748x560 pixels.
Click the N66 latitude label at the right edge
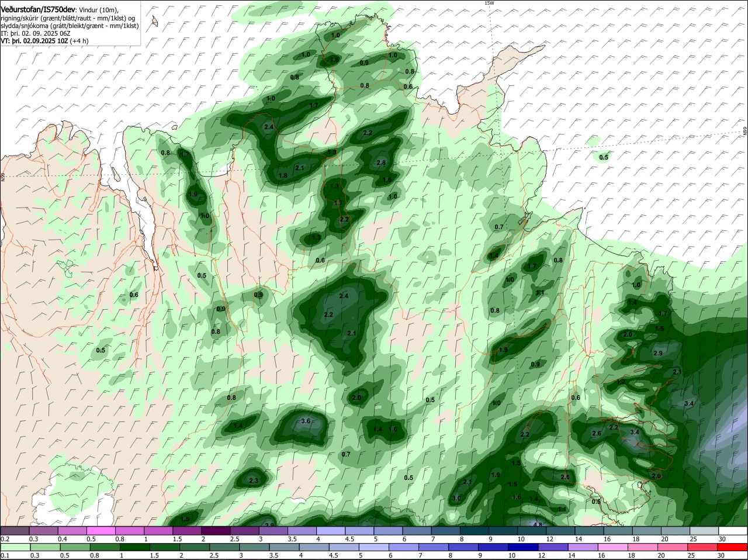(x=745, y=132)
